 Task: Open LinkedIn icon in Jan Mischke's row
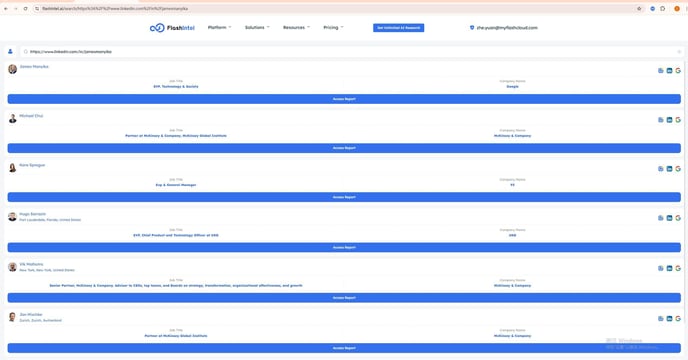(x=669, y=319)
